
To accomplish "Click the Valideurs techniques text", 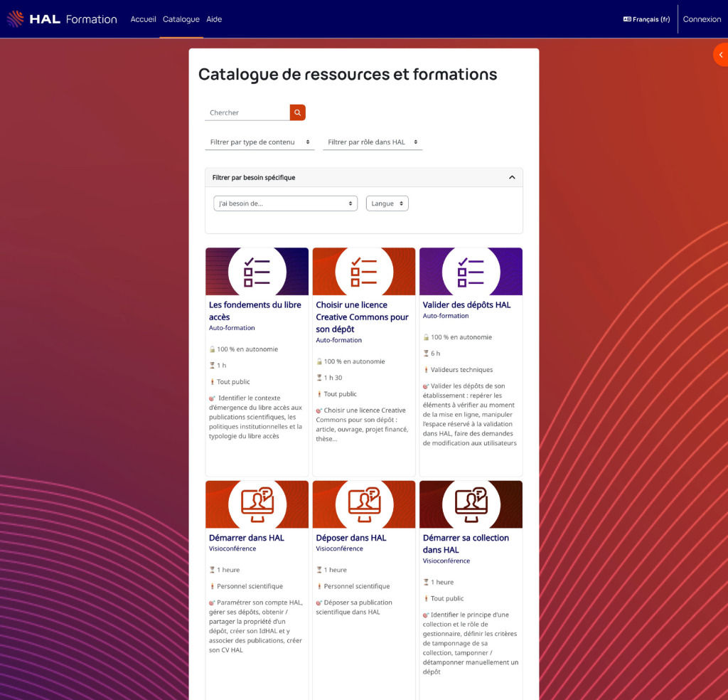I will (x=461, y=370).
